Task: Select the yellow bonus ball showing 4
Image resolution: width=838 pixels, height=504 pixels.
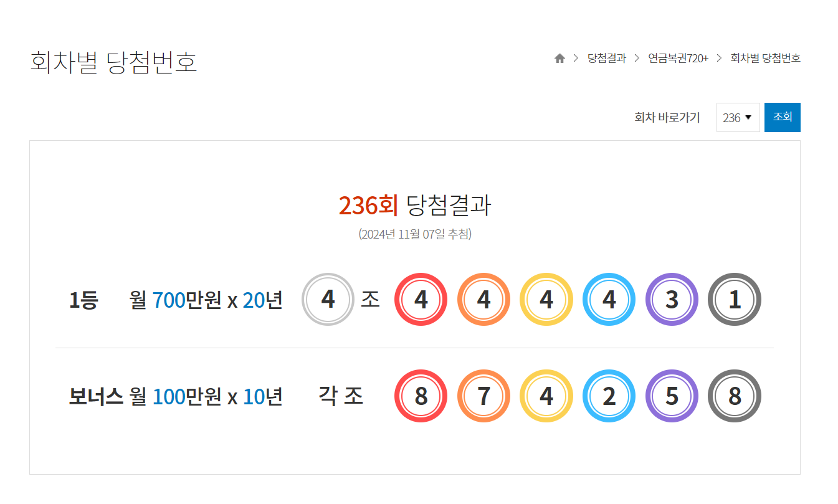Action: tap(546, 396)
